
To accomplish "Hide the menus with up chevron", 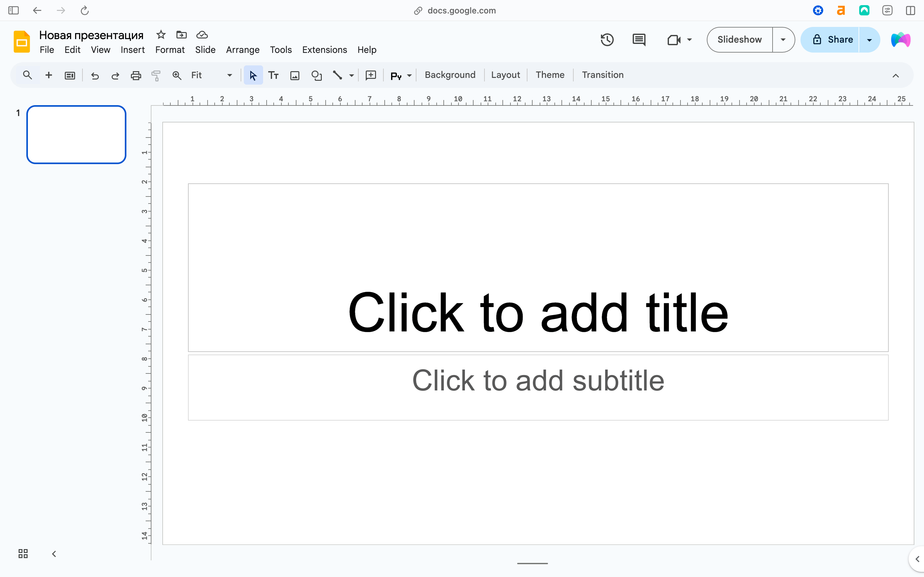I will point(895,76).
